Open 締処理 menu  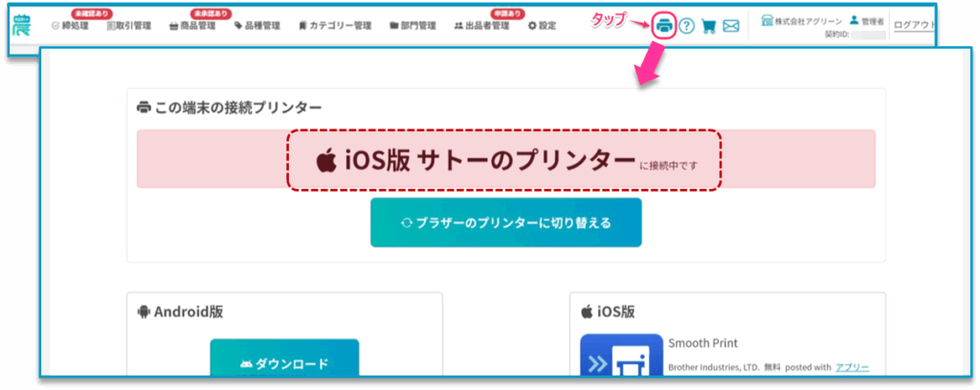tap(70, 26)
